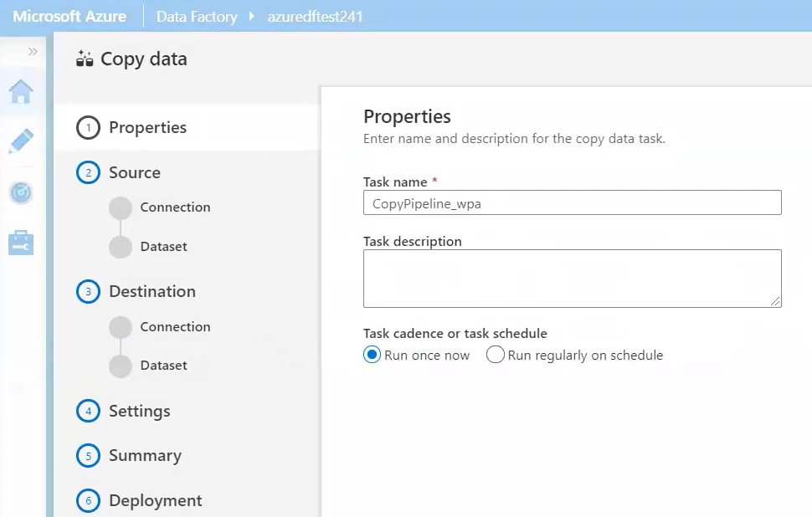This screenshot has width=812, height=517.
Task: Click azuredftest241 breadcrumb
Action: pyautogui.click(x=315, y=17)
